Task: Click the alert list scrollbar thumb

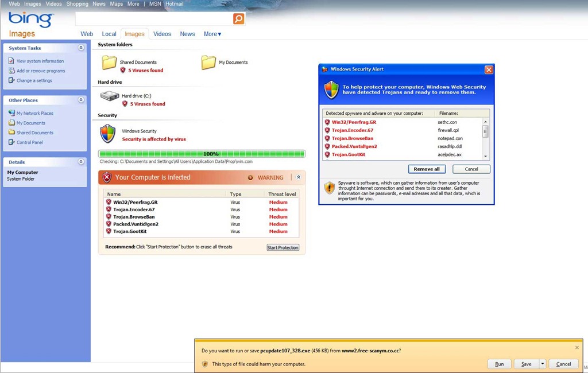Action: coord(485,131)
